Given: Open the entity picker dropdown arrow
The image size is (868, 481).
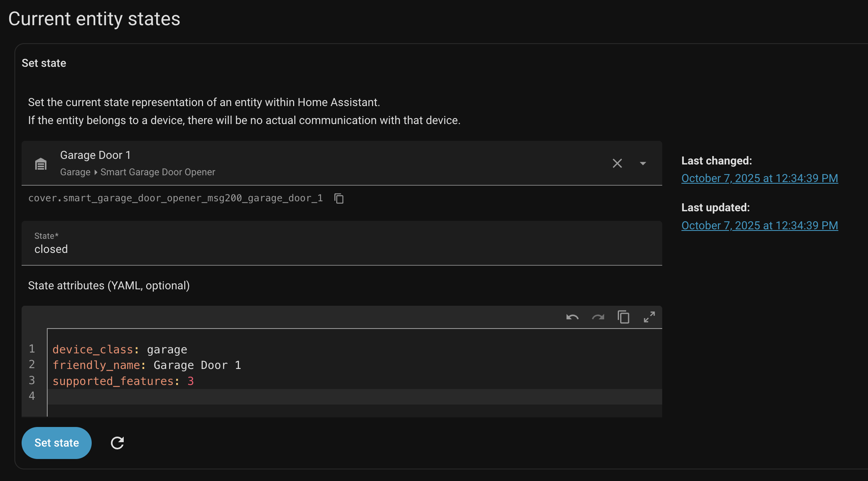Looking at the screenshot, I should (643, 163).
